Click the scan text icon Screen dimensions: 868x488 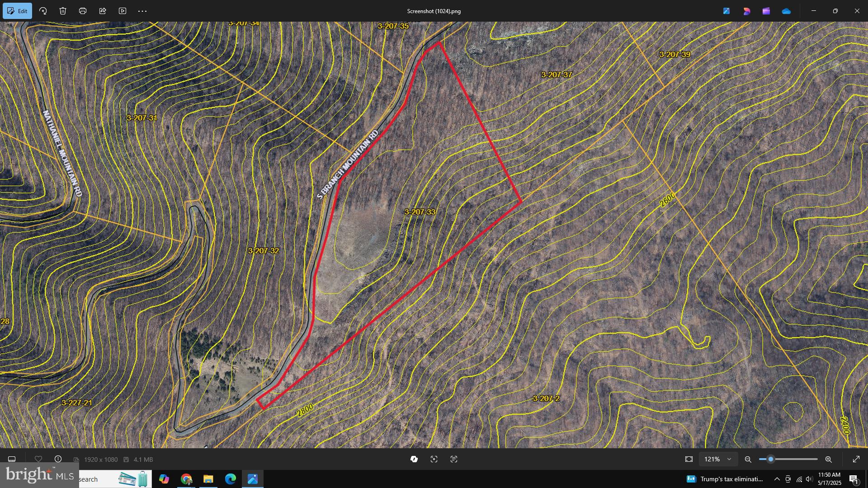454,459
